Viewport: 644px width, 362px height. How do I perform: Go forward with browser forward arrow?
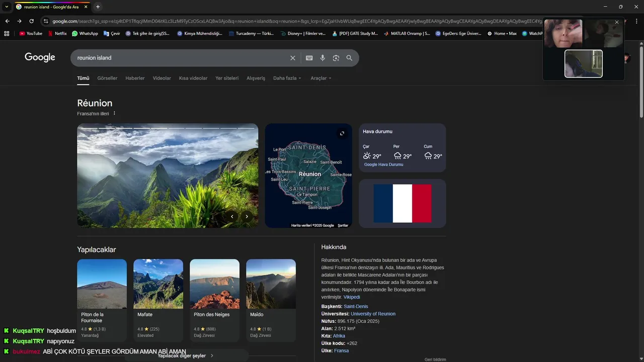click(19, 21)
